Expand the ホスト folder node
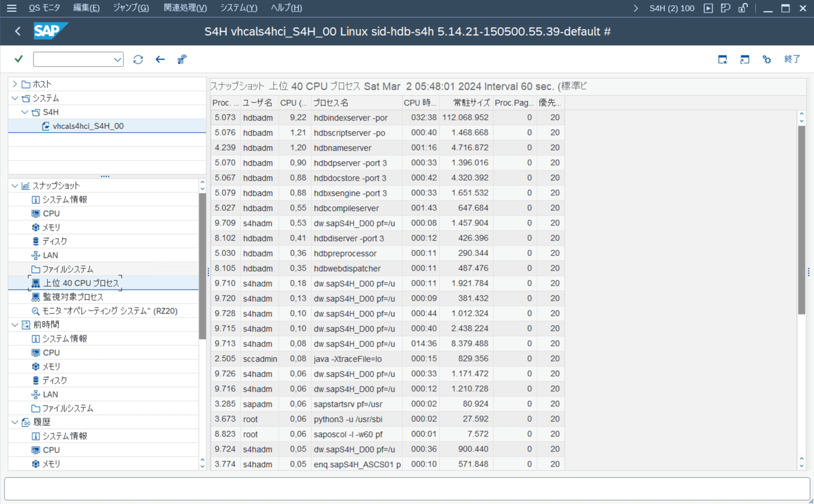 (x=15, y=84)
